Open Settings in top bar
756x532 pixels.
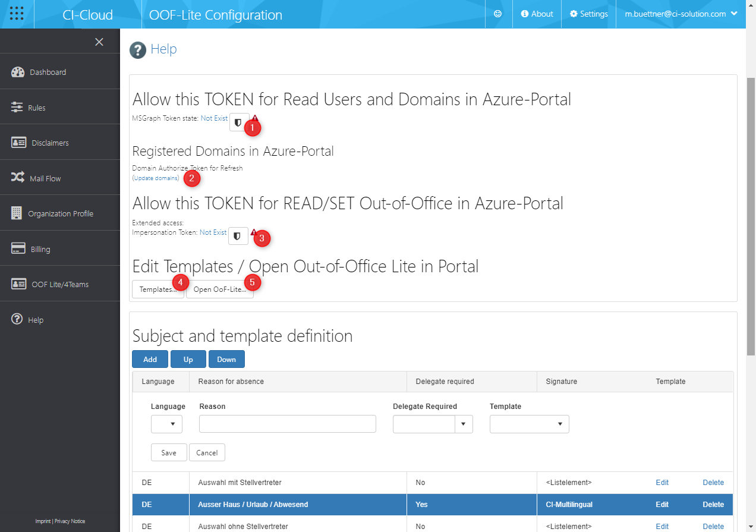[588, 14]
